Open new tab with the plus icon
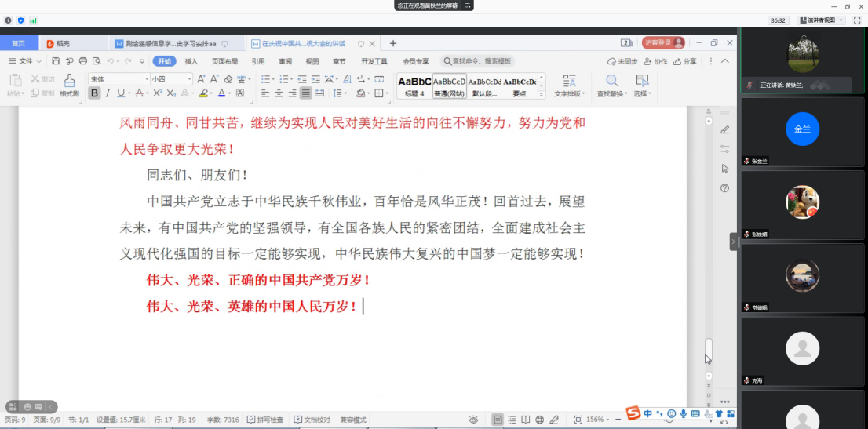Screen dimensions: 868x429 point(393,43)
